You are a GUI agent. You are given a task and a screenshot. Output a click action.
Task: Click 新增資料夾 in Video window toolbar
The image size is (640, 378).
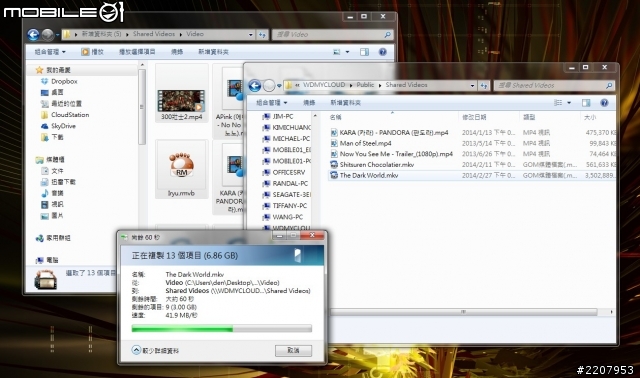coord(213,52)
